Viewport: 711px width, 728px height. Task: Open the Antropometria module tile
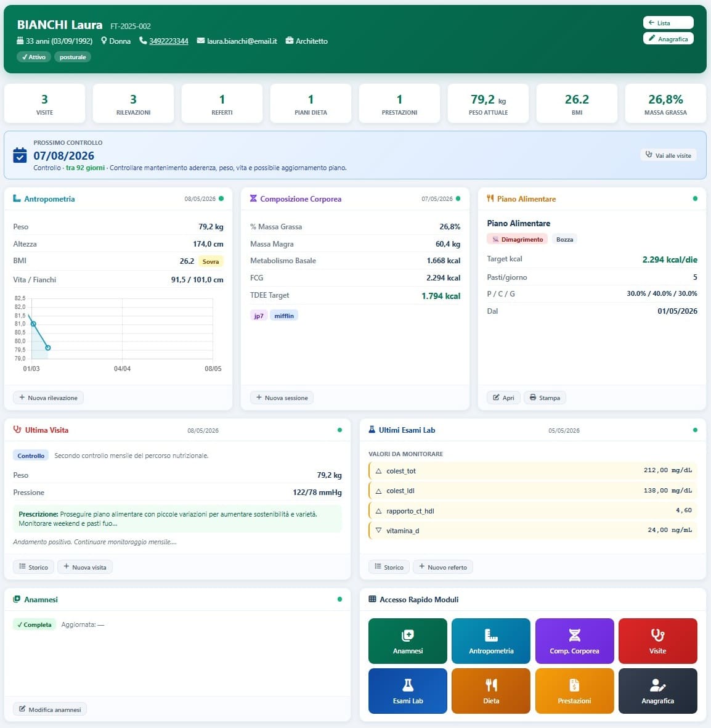(x=490, y=640)
